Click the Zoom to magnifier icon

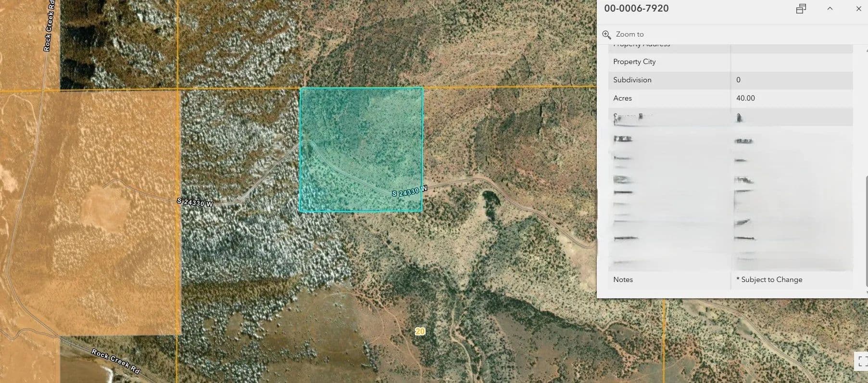[x=606, y=35]
